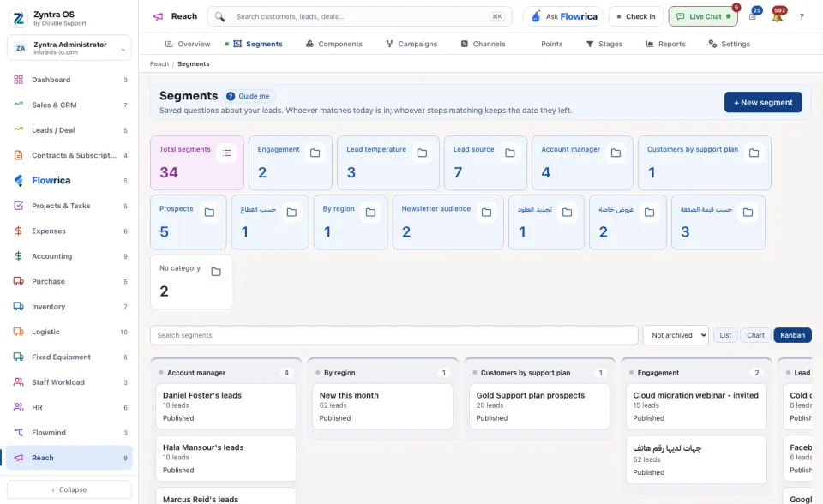Open Hala Mansour's leads segment card

[225, 459]
